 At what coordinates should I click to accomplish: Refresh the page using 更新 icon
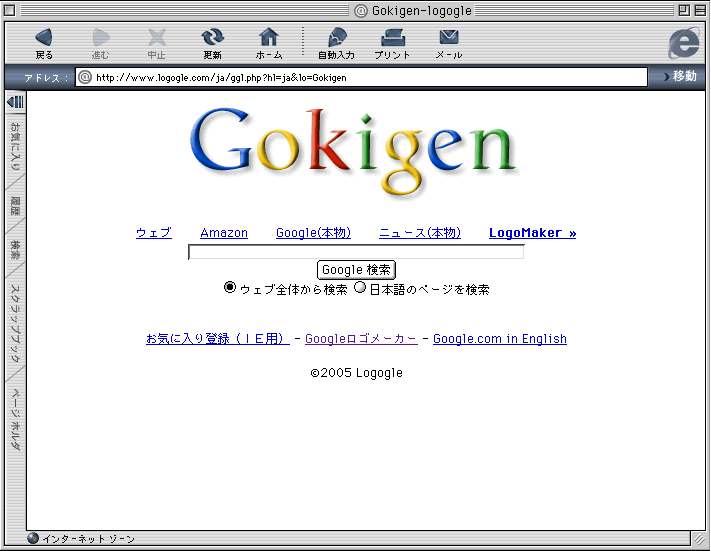click(212, 38)
